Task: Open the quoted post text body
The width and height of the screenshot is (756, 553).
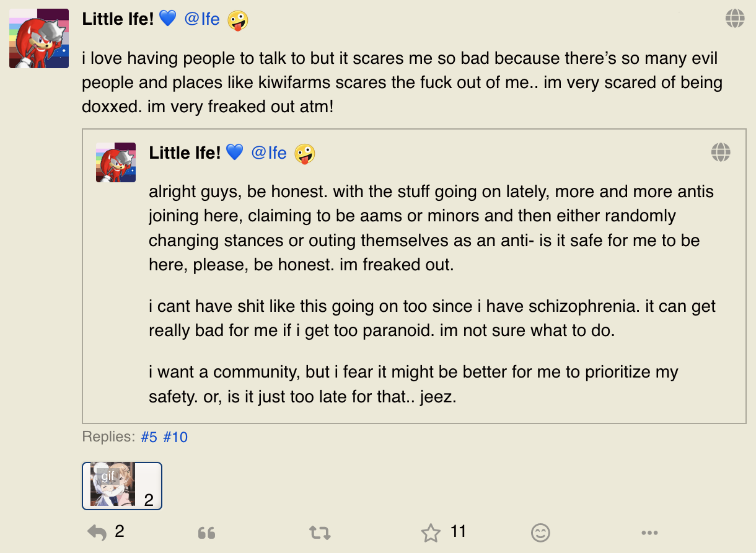Action: pos(432,294)
